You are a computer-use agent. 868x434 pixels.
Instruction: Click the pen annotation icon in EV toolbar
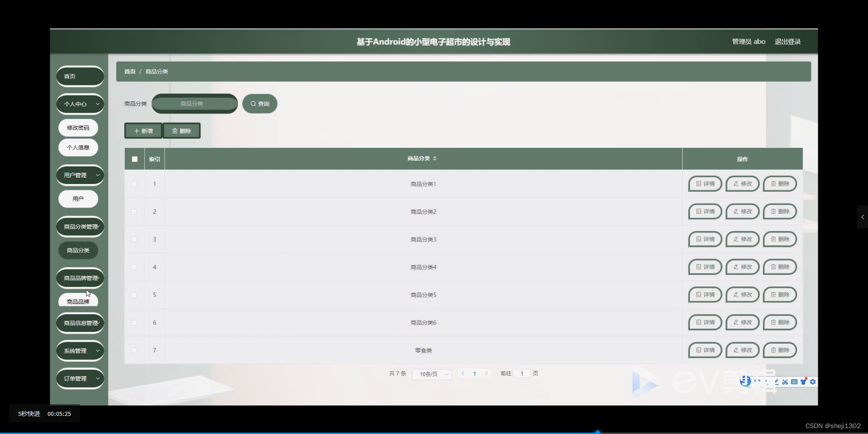pyautogui.click(x=777, y=382)
